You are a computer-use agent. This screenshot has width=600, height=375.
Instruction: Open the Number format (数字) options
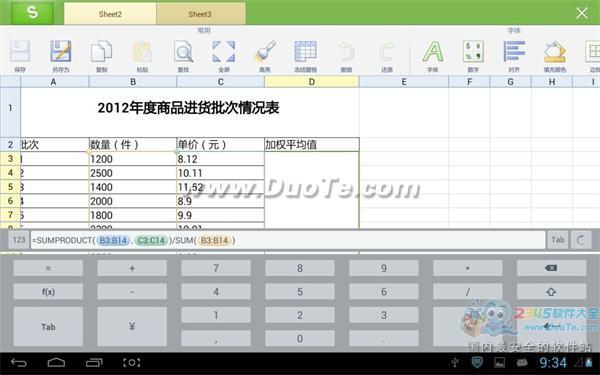tap(473, 55)
